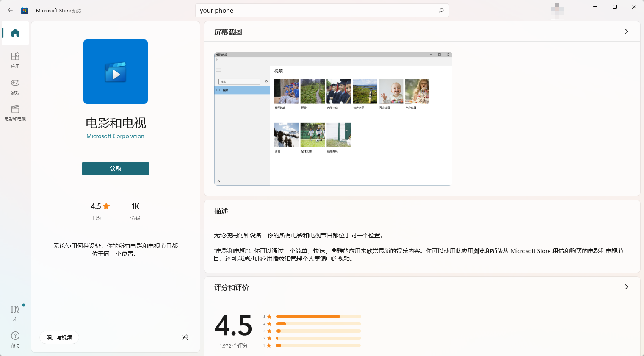
Task: Focus the search box containing 'your phone'
Action: tap(322, 11)
